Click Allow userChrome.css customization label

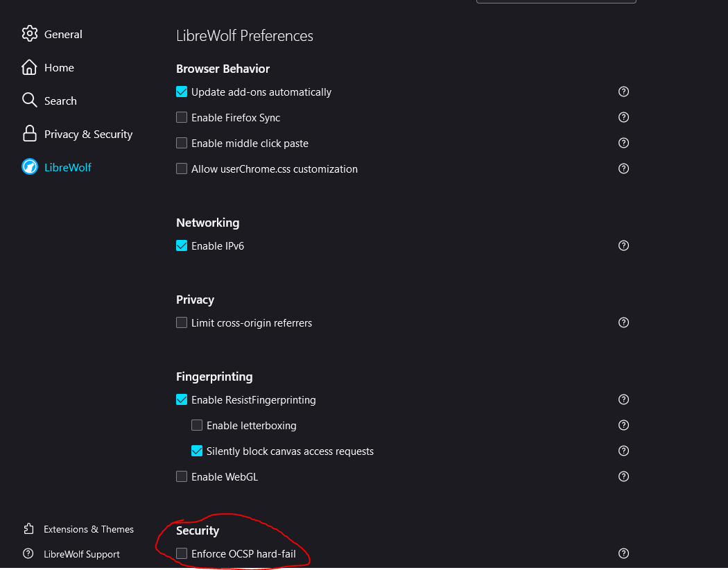[275, 169]
